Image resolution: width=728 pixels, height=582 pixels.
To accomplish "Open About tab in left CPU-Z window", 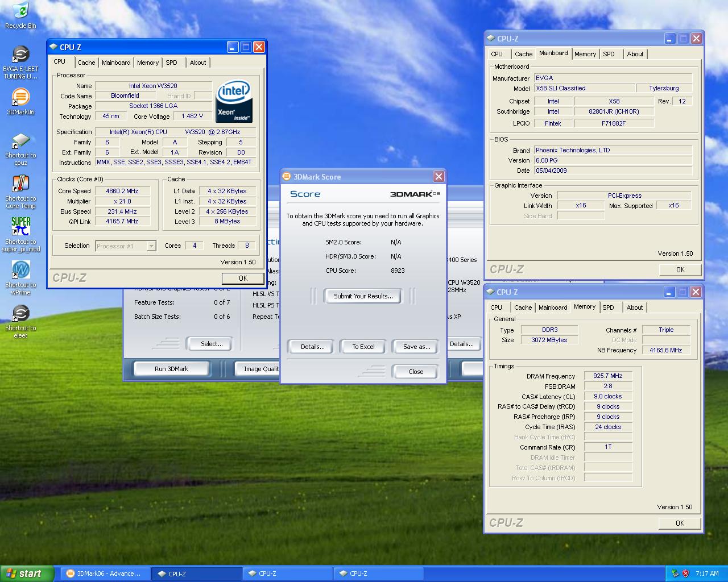I will tap(198, 63).
